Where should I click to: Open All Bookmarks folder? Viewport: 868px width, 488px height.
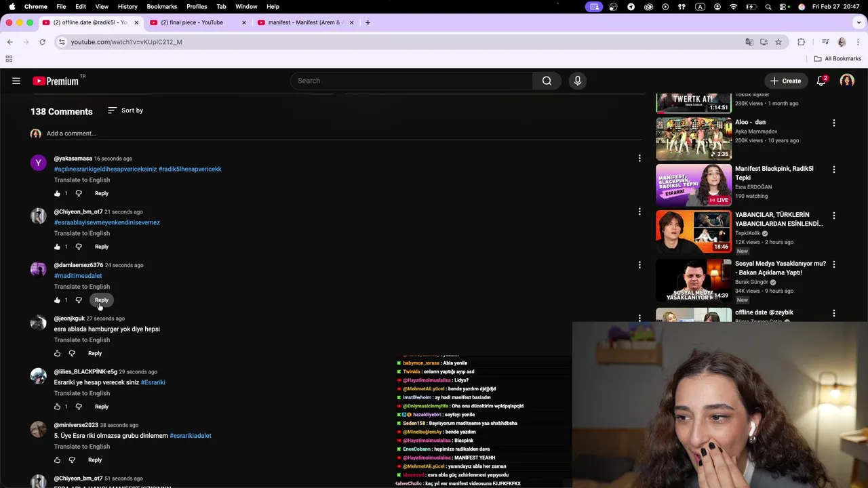coord(837,59)
